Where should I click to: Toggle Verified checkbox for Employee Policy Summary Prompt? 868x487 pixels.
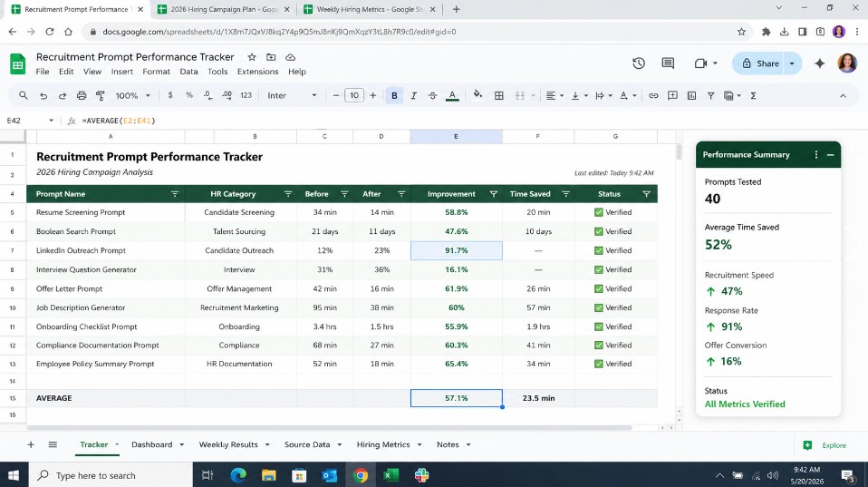click(x=598, y=364)
